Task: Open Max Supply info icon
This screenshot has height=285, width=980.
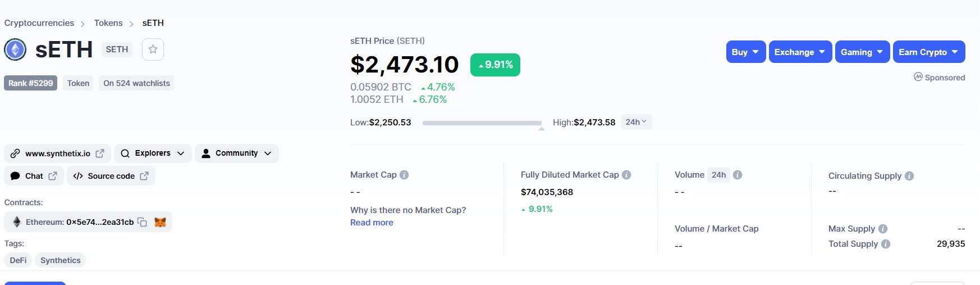Action: (883, 229)
